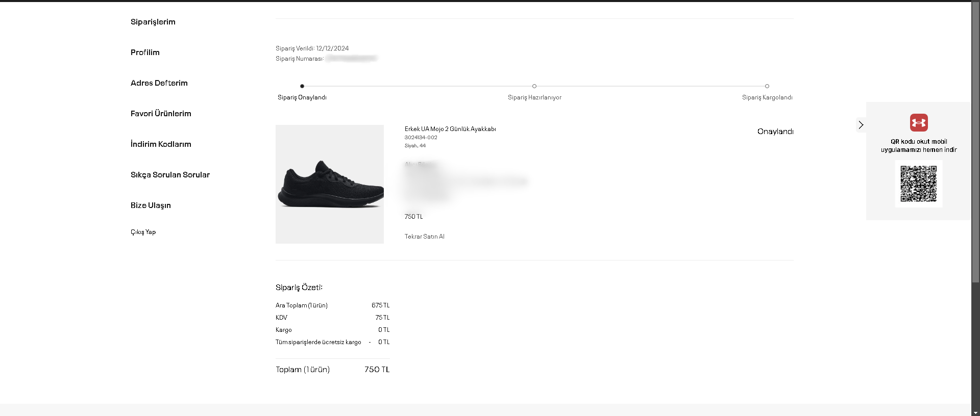Open İndirim Kodlarım page
This screenshot has width=980, height=416.
[161, 144]
